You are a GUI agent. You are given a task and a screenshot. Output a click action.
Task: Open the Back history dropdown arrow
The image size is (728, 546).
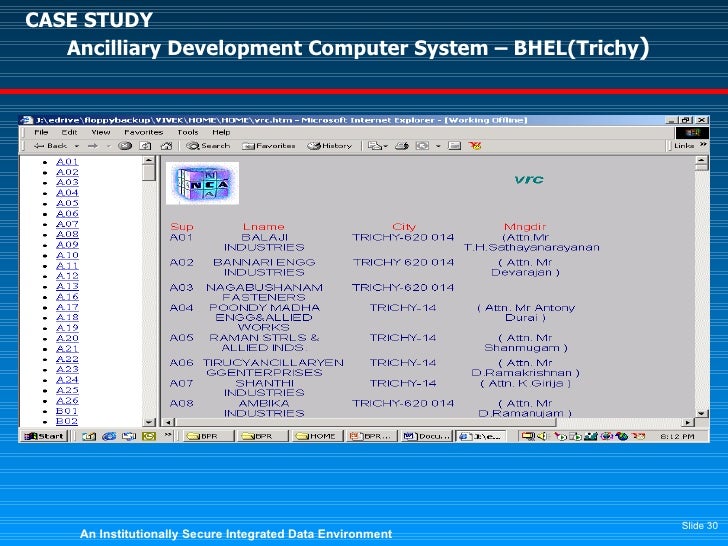coord(77,146)
